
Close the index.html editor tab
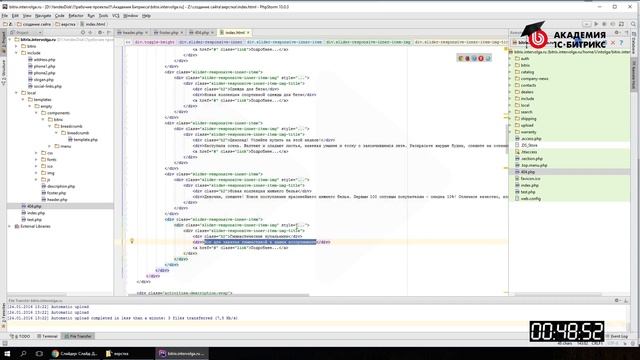click(x=248, y=32)
